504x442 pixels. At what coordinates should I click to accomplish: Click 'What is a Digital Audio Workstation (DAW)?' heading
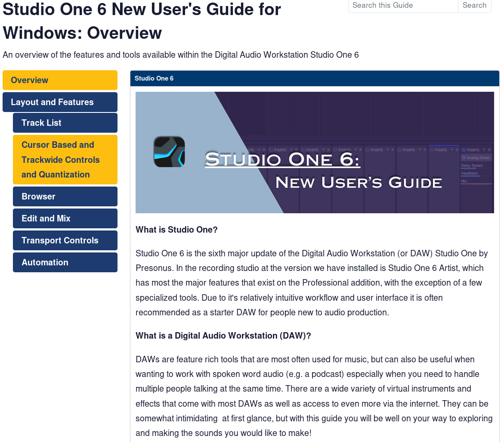click(223, 336)
